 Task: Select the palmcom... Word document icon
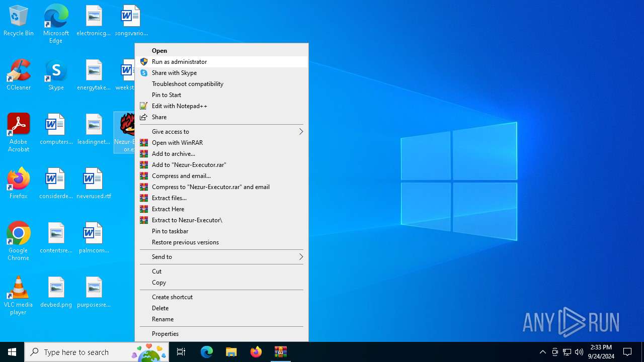click(x=94, y=238)
